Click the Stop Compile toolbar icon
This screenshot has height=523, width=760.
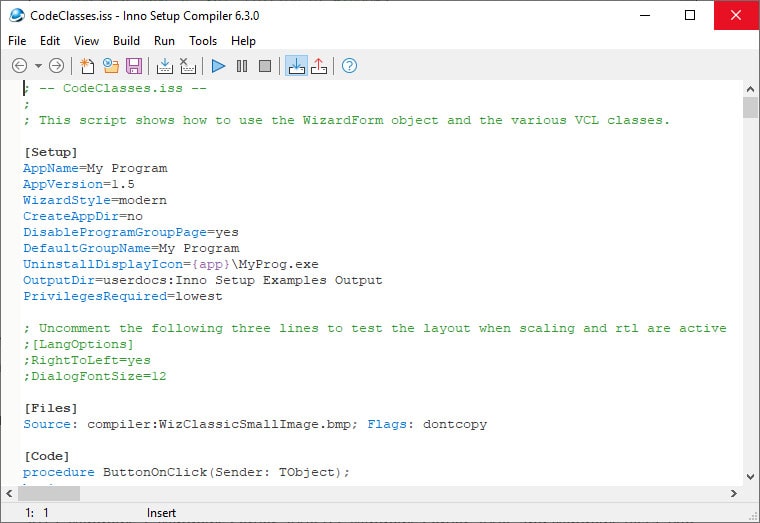point(188,65)
